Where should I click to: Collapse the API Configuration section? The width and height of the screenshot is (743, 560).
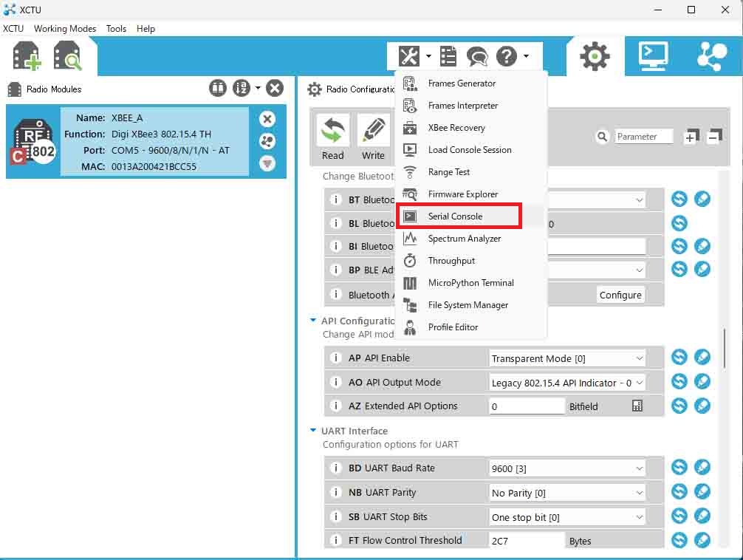tap(312, 321)
